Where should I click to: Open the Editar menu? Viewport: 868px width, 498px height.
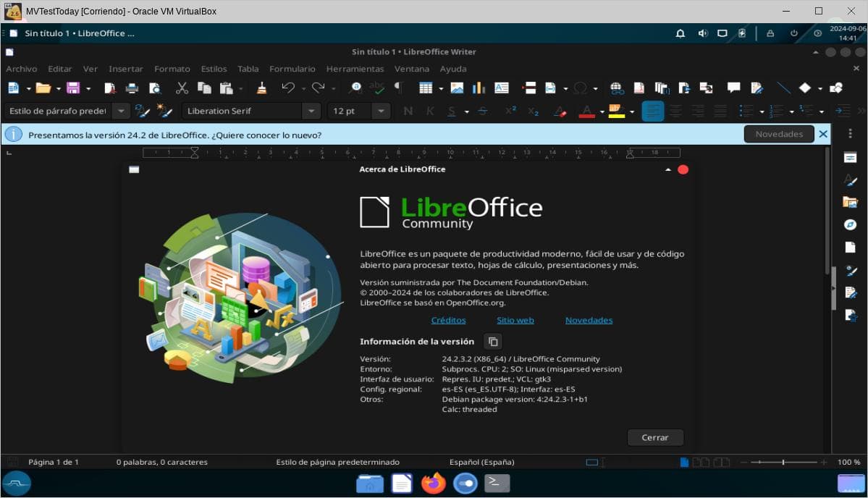(60, 69)
